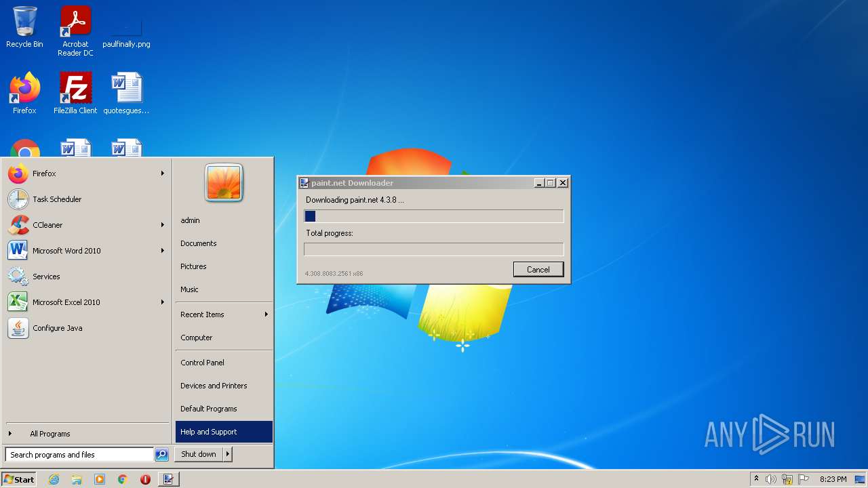Click Show desktop button at taskbar end
868x488 pixels.
click(860, 479)
